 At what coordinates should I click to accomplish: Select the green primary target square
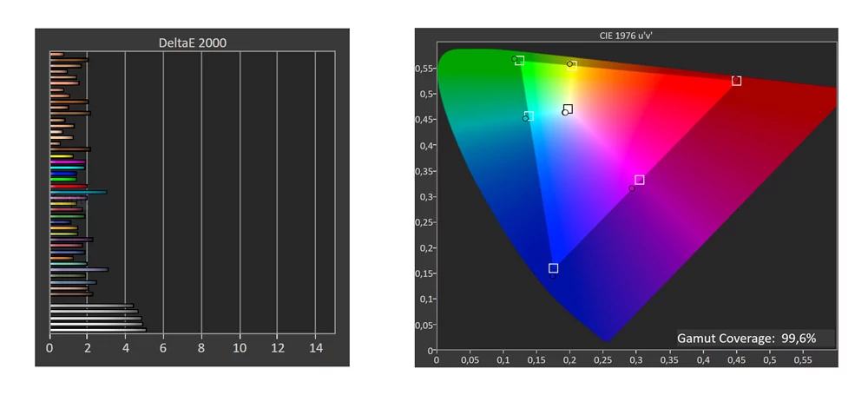click(519, 61)
